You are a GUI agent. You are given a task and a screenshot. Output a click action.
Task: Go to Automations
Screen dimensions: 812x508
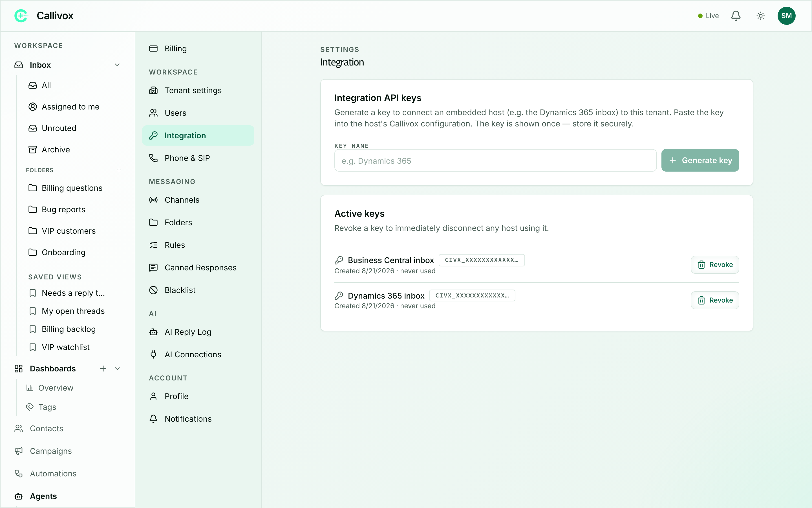click(68, 474)
